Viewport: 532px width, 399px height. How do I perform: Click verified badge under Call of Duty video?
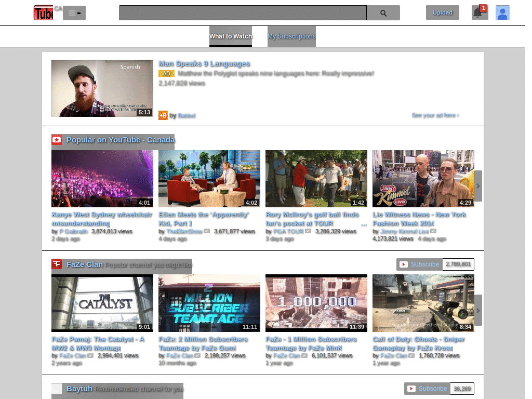click(411, 355)
